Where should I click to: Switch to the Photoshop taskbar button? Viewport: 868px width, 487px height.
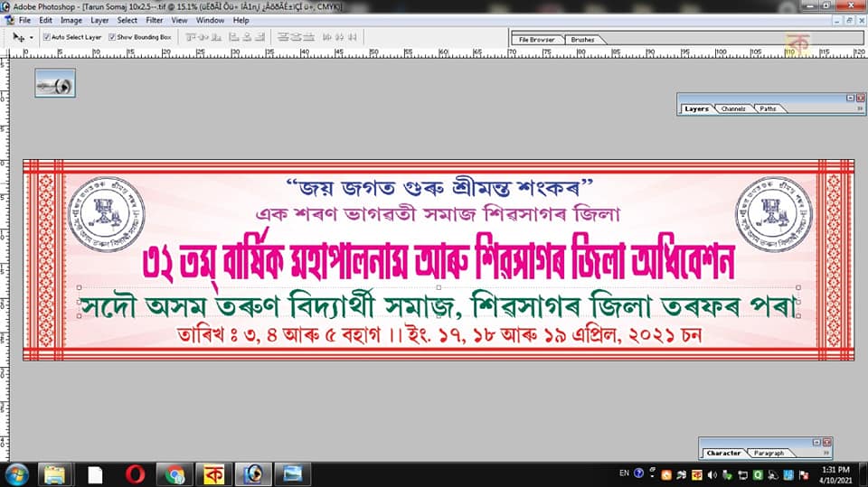(x=253, y=475)
